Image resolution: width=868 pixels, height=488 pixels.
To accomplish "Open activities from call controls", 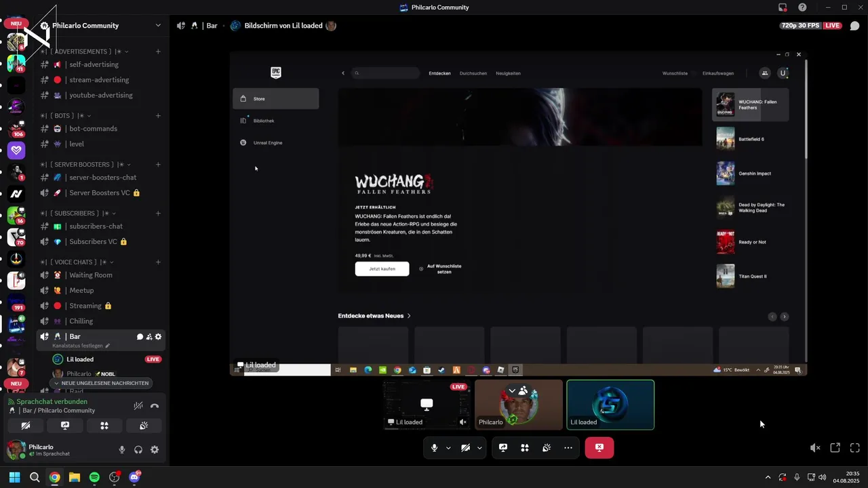I will click(x=525, y=448).
